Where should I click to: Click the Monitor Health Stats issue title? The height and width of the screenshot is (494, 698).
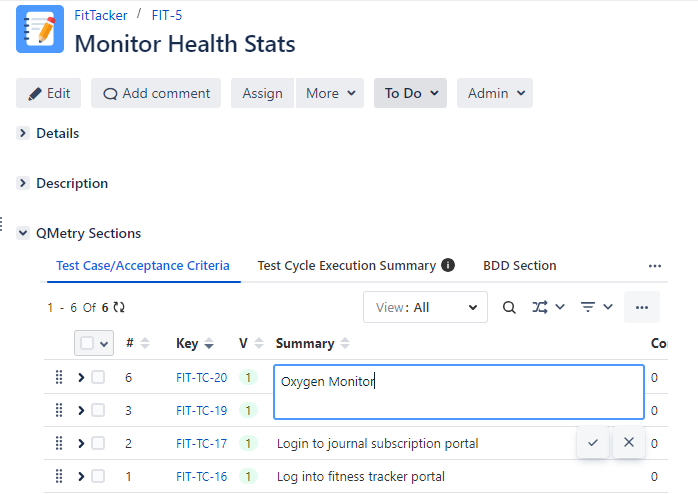tap(185, 44)
